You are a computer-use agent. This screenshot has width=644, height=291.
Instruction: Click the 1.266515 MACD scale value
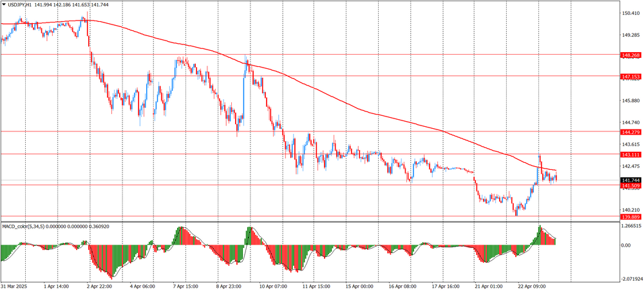[631, 227]
